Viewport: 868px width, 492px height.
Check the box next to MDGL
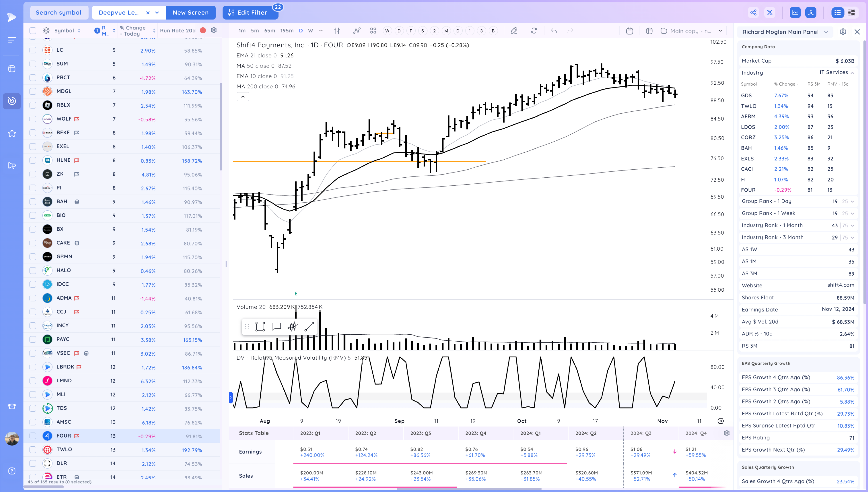(x=33, y=91)
